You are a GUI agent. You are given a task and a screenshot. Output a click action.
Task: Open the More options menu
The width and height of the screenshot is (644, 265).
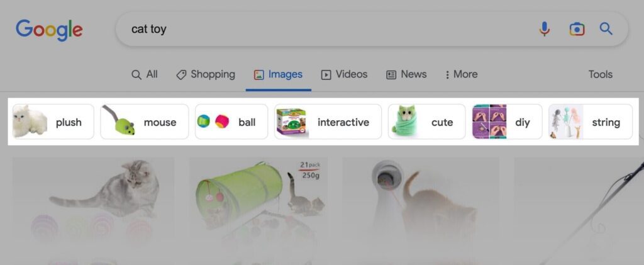tap(461, 74)
